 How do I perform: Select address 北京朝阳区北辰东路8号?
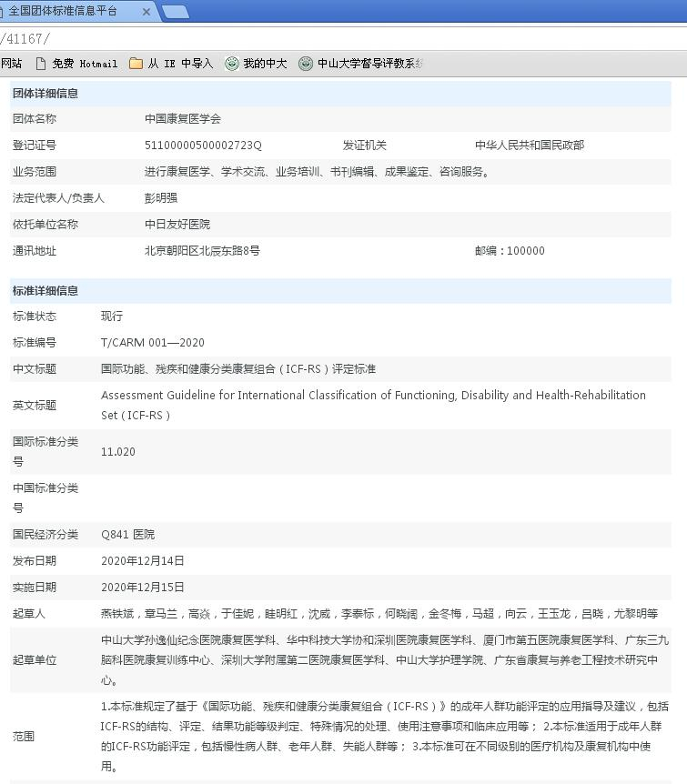click(x=202, y=251)
